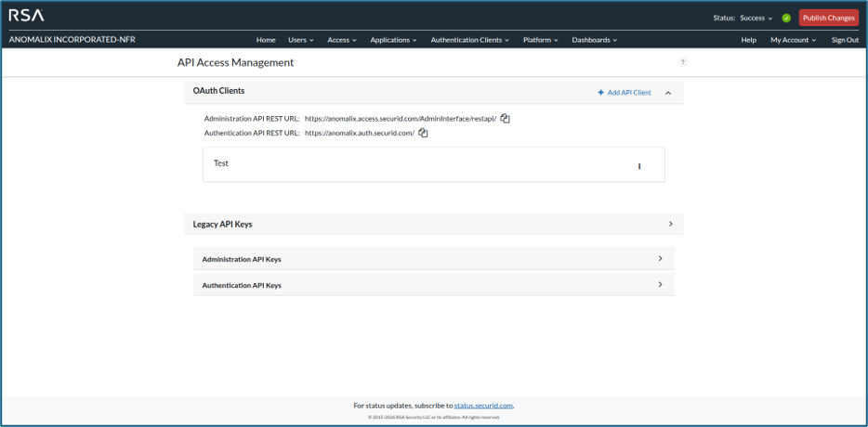The width and height of the screenshot is (868, 427).
Task: Click the Publish Changes button
Action: click(829, 19)
